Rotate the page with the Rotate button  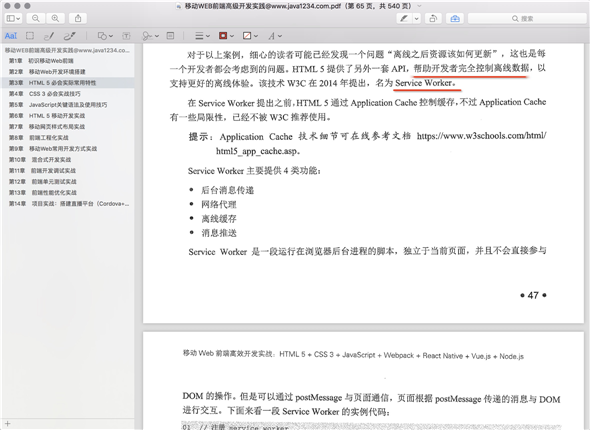433,18
